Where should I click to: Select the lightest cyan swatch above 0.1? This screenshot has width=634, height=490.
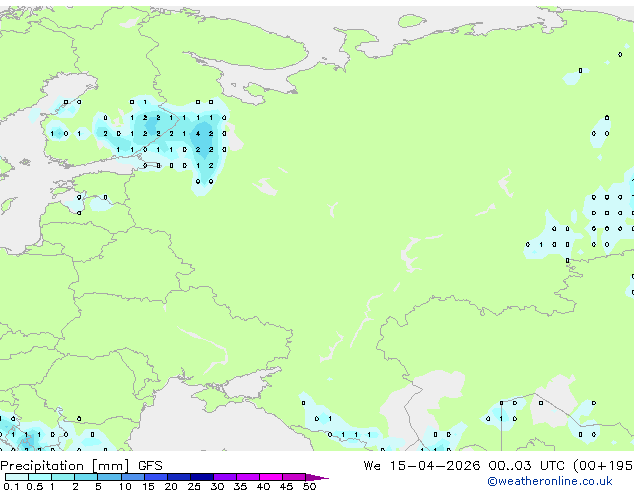click(x=17, y=477)
